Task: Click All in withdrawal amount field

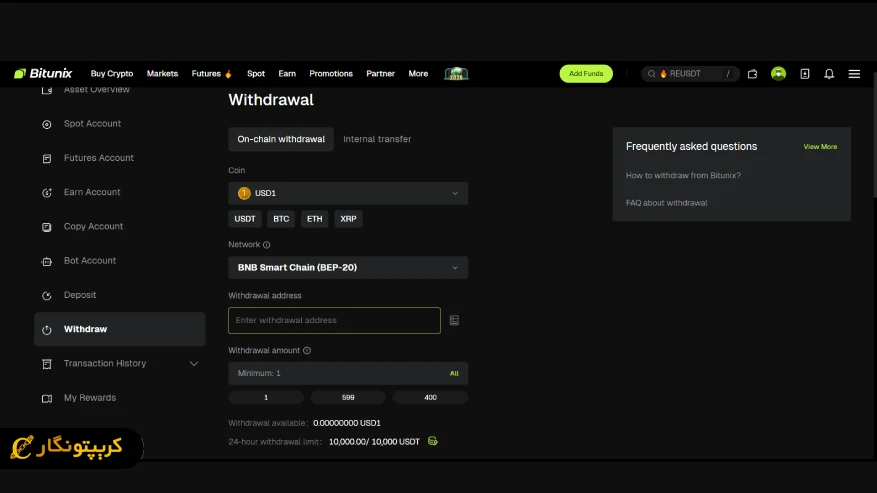Action: 454,373
